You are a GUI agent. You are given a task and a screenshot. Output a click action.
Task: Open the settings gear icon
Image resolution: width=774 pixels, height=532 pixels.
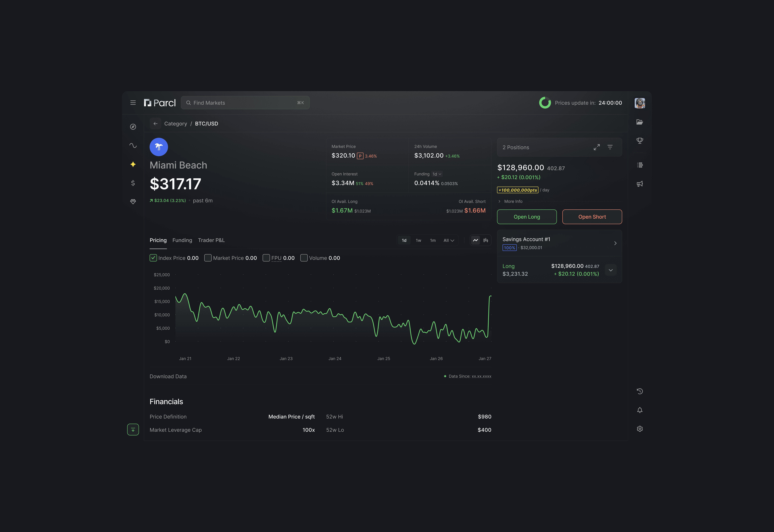[x=640, y=429]
